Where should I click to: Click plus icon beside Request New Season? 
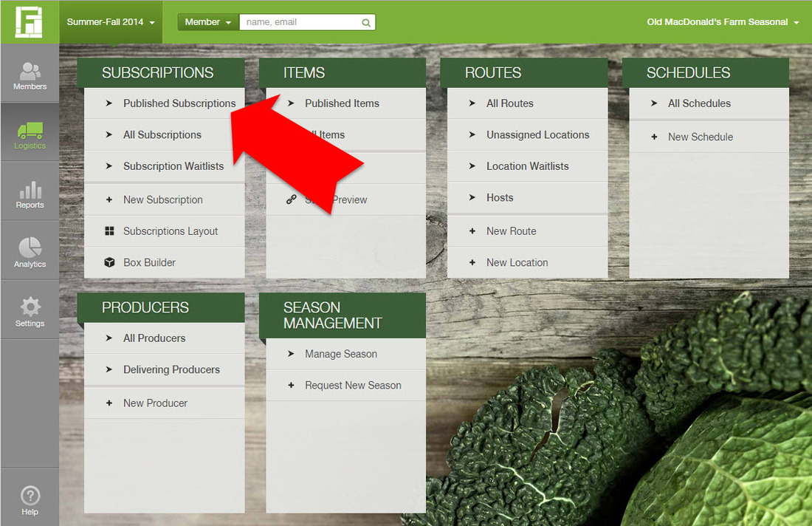coord(291,385)
